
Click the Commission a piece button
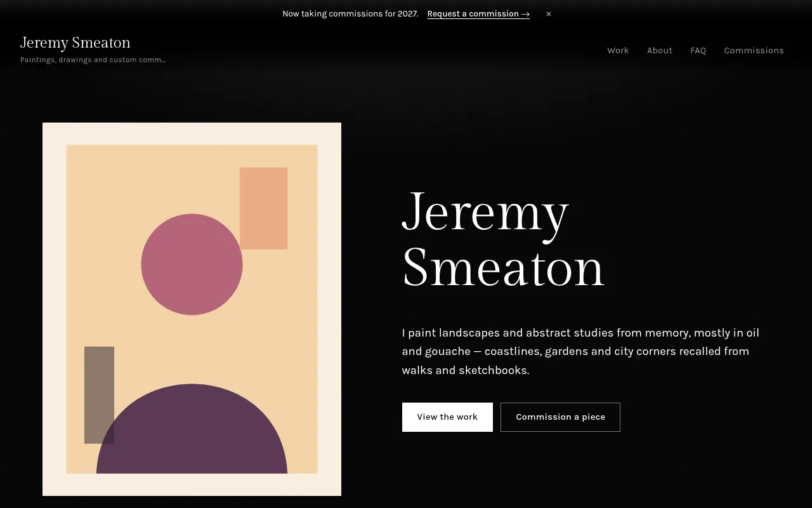tap(560, 417)
